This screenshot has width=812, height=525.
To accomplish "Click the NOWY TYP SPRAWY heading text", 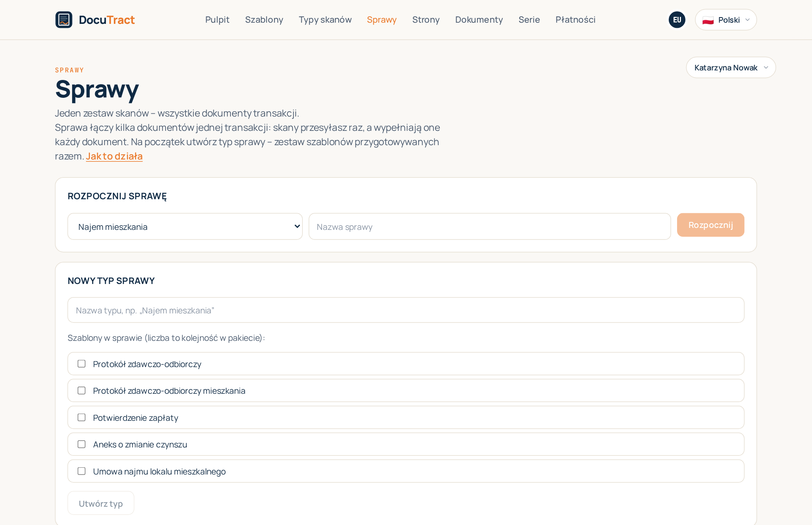I will (x=111, y=281).
